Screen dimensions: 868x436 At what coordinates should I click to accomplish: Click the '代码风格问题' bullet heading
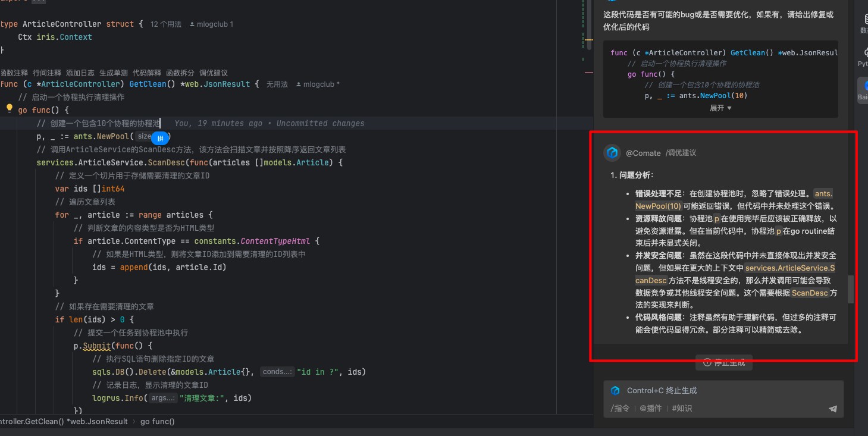[659, 317]
